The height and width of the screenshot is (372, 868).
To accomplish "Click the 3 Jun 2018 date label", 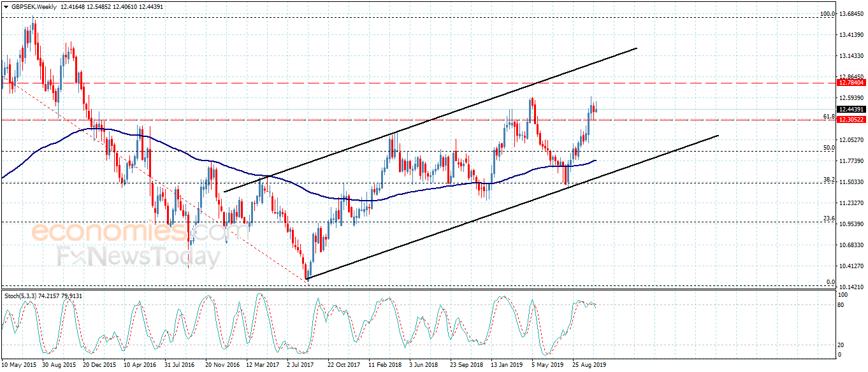I will (x=423, y=365).
